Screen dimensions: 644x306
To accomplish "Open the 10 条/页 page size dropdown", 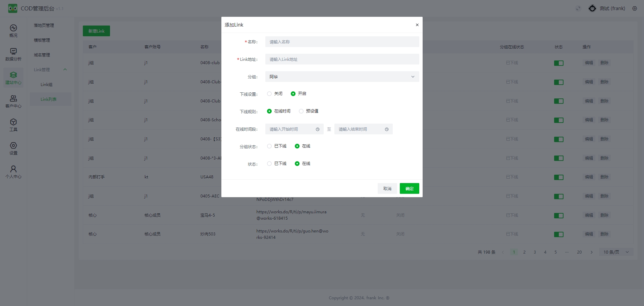I will click(616, 252).
